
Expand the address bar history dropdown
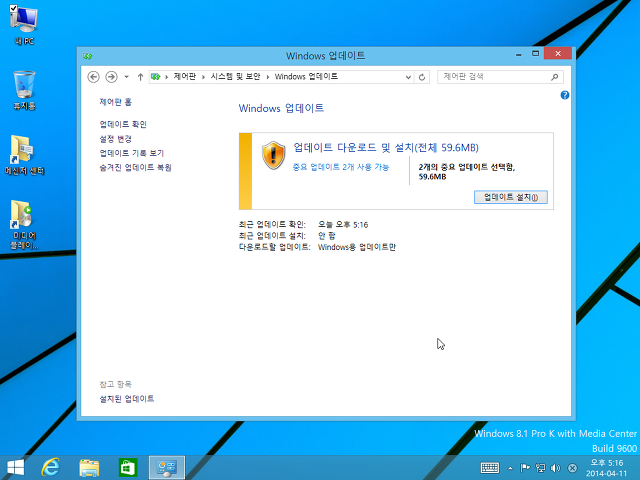pos(408,77)
